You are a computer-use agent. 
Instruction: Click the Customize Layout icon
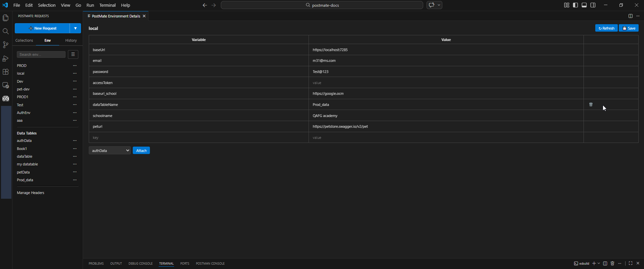point(567,5)
